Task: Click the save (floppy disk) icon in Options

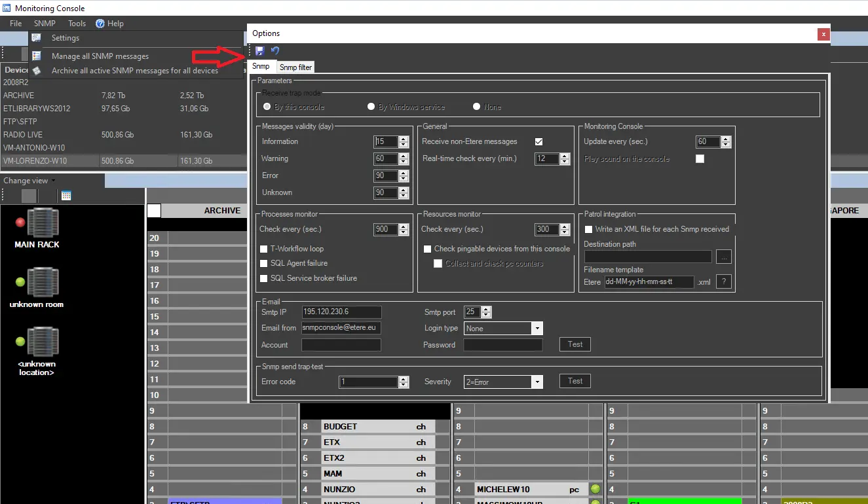Action: (260, 51)
